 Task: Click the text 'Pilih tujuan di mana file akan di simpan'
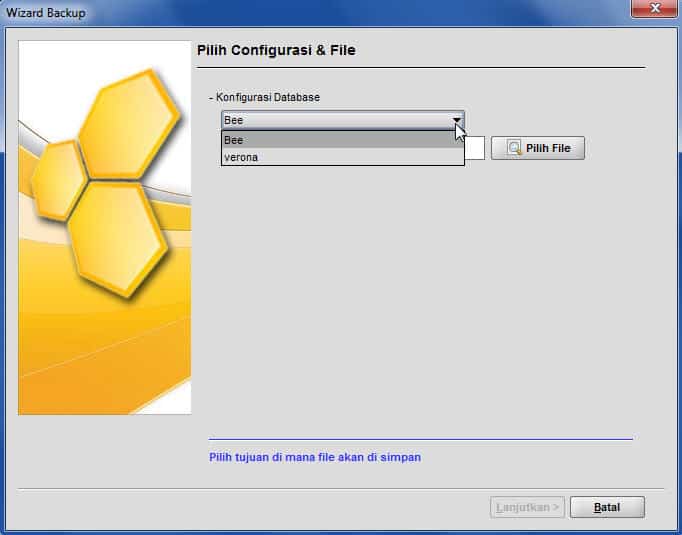315,457
